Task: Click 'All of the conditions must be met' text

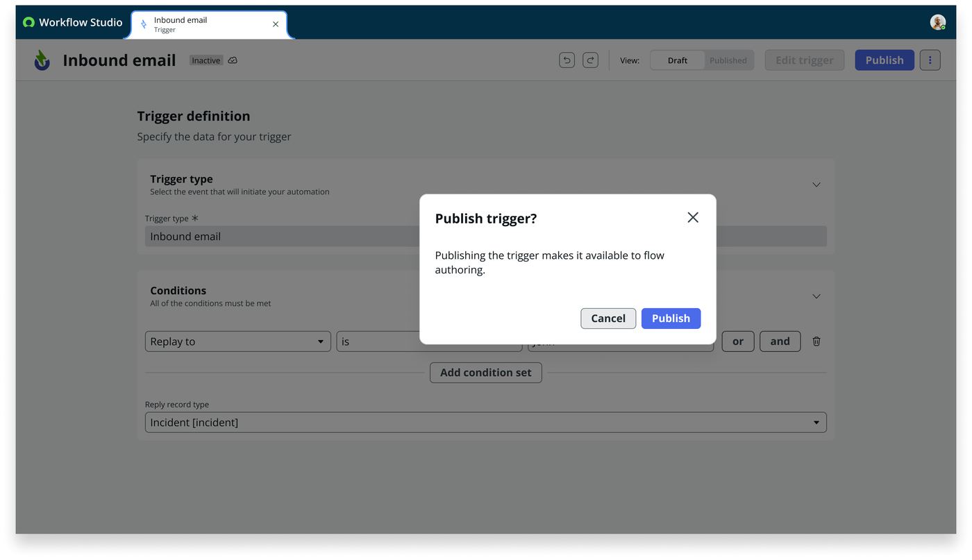Action: click(x=210, y=303)
